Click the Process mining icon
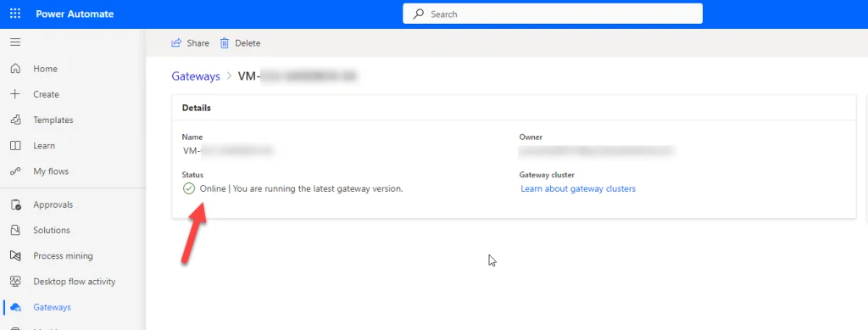This screenshot has width=868, height=330. (x=15, y=256)
